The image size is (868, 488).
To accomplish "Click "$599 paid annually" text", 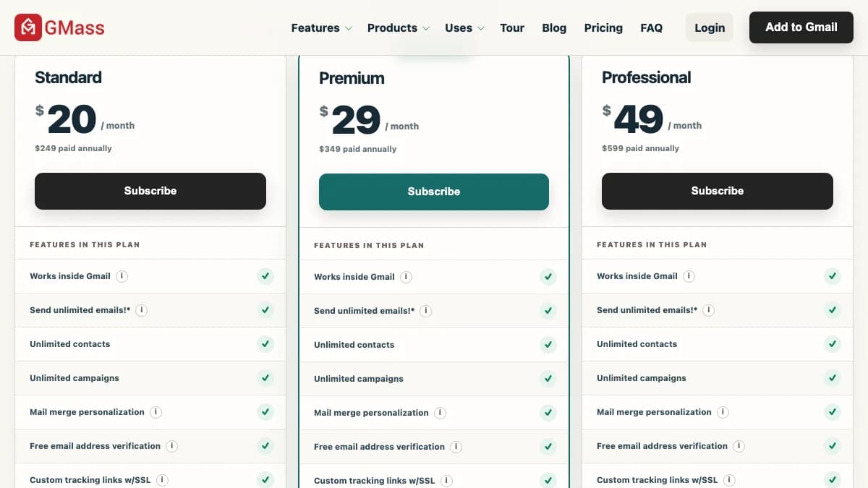I will (x=640, y=148).
